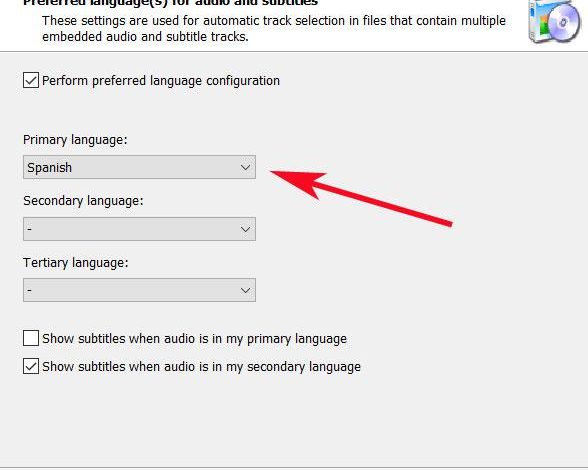This screenshot has height=470, width=588.
Task: Open the Primary language dropdown showing Spanish
Action: point(140,167)
